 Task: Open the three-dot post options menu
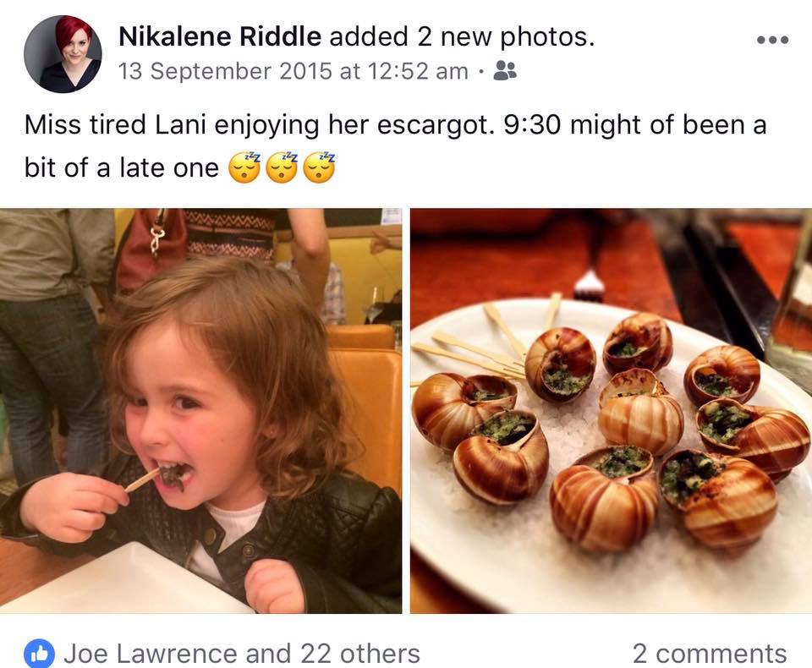[x=772, y=40]
